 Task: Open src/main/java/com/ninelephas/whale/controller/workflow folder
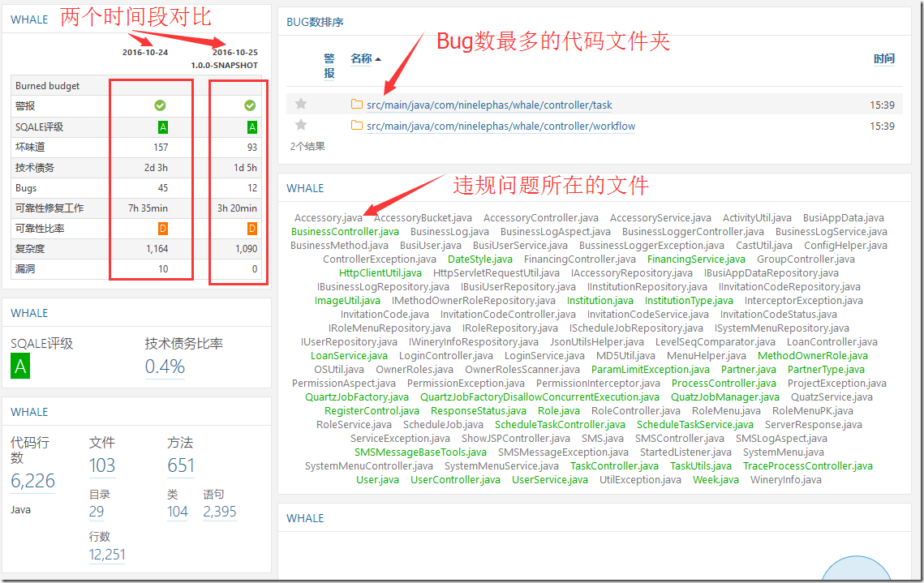pos(501,126)
